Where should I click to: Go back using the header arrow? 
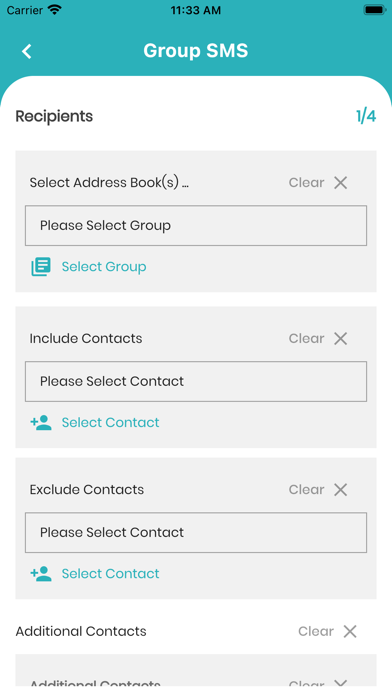coord(27,51)
